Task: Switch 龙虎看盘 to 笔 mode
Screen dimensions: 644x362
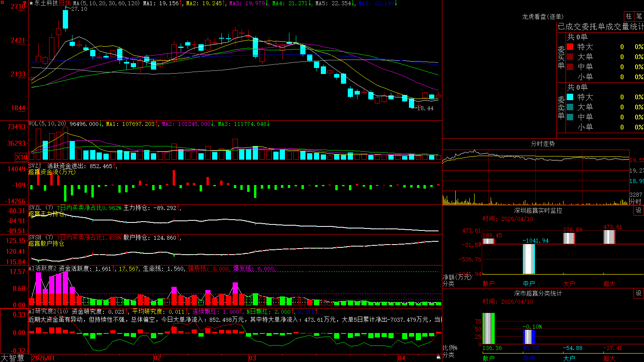Action: [x=639, y=16]
